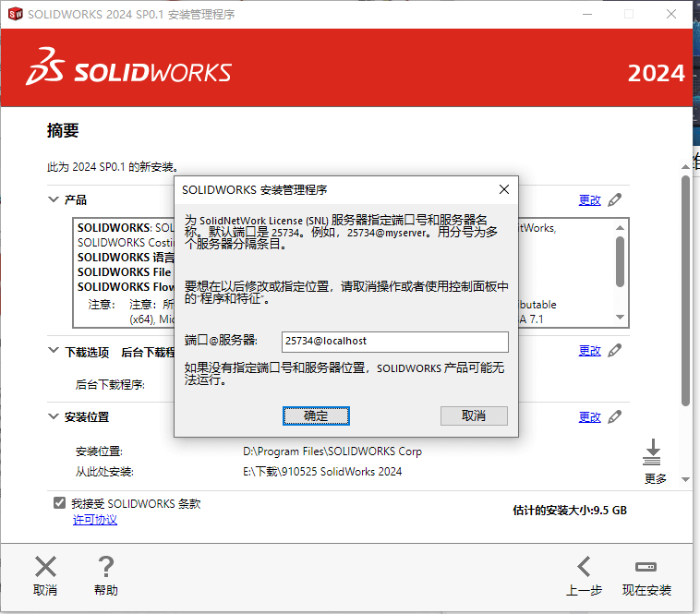
Task: Go back with 上一步 arrow icon
Action: point(584,567)
